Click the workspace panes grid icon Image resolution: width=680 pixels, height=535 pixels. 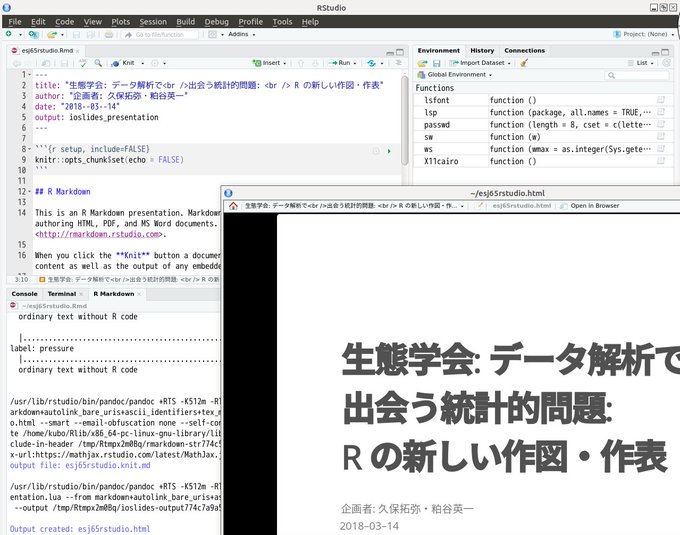click(x=212, y=34)
